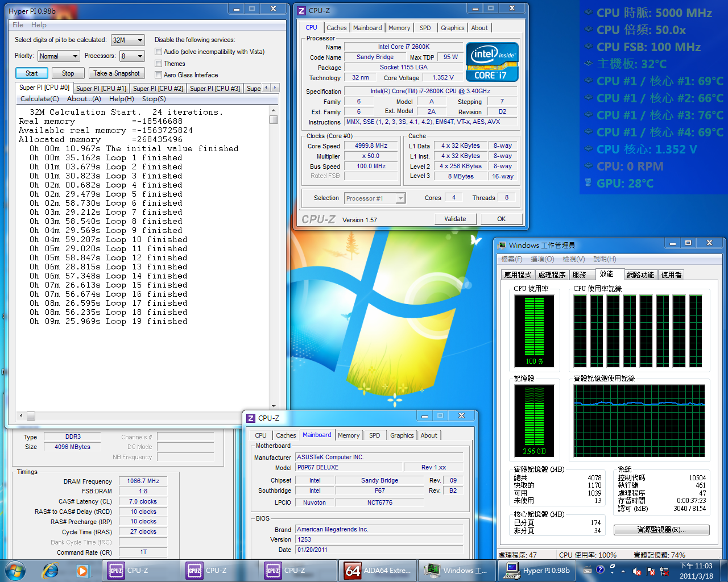Click the BIOS version 1253 field
The width and height of the screenshot is (728, 582).
coord(379,539)
